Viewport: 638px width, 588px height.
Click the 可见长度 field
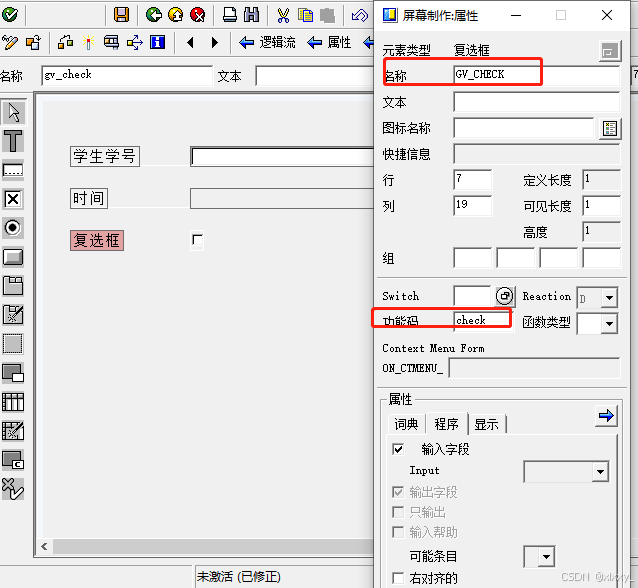601,205
